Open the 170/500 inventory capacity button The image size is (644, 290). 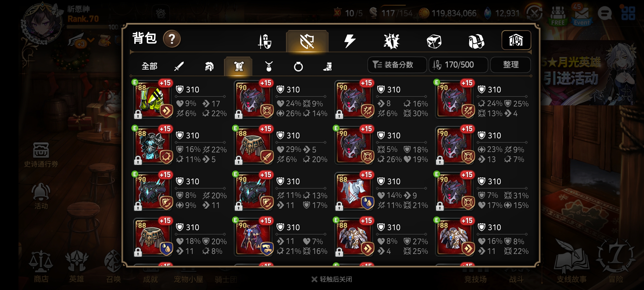(x=458, y=65)
